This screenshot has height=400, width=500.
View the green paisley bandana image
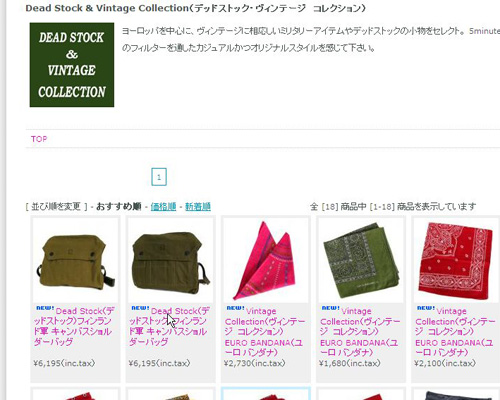(x=361, y=260)
